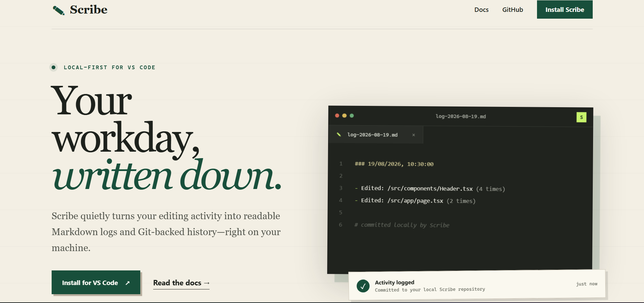Screen dimensions: 644x303
Task: Click the arrow icon on Install for VS Code
Action: coord(128,283)
